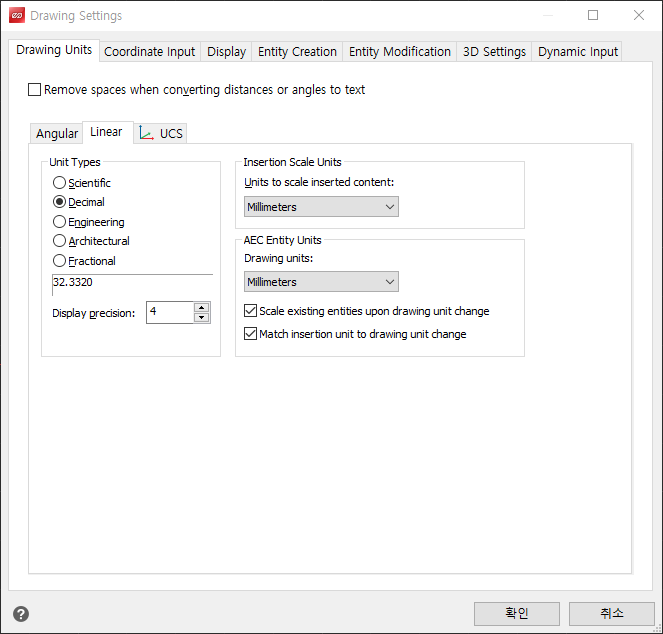Click the help question mark icon

coord(21,614)
